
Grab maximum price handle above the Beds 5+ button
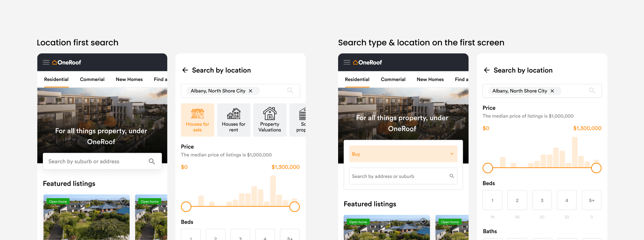pyautogui.click(x=596, y=168)
